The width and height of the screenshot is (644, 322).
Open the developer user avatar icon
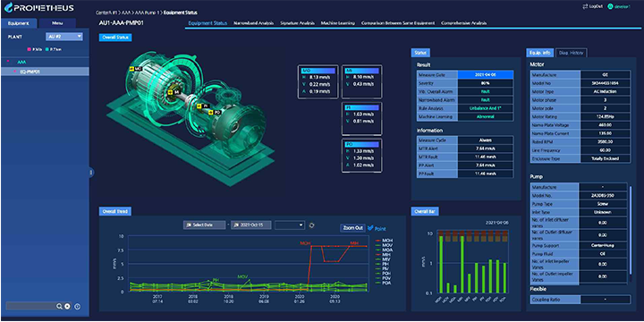610,6
